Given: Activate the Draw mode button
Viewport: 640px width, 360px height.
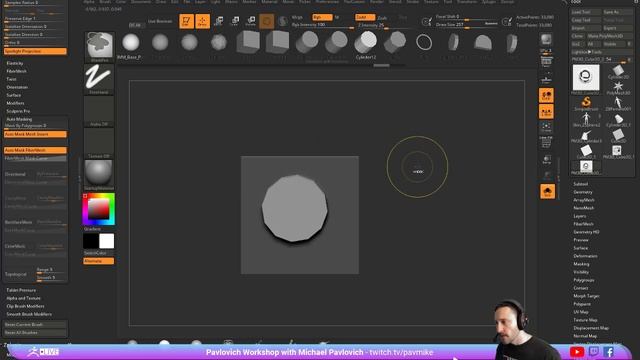Looking at the screenshot, I should pos(202,21).
